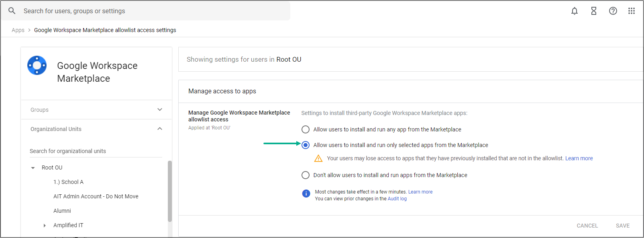644x238 pixels.
Task: Click the CANCEL button
Action: [x=587, y=226]
